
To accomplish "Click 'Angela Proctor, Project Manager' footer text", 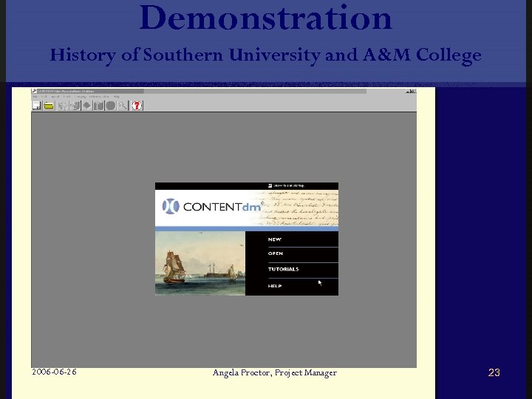I will tap(274, 373).
